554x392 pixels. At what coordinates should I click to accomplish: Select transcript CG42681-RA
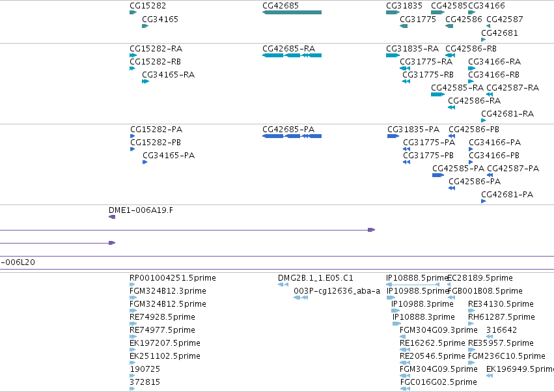pos(507,114)
